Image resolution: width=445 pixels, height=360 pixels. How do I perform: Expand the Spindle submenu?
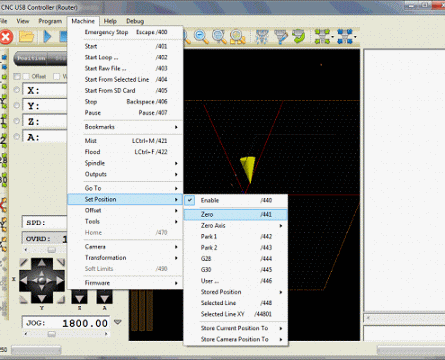(x=125, y=163)
